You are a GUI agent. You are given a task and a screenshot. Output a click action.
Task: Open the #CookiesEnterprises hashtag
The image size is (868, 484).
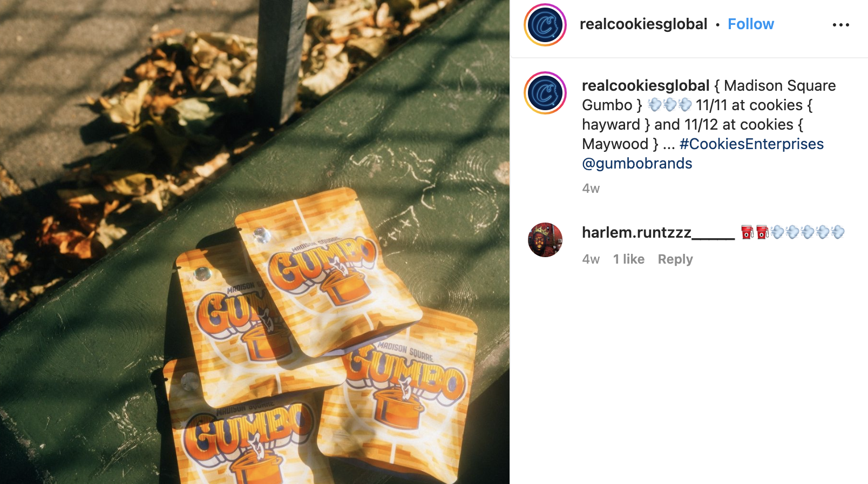click(x=751, y=144)
